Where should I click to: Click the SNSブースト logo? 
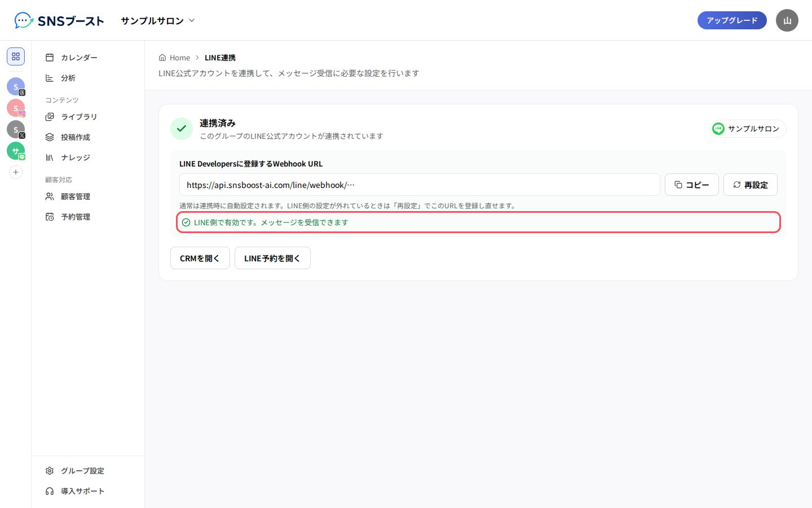coord(59,21)
